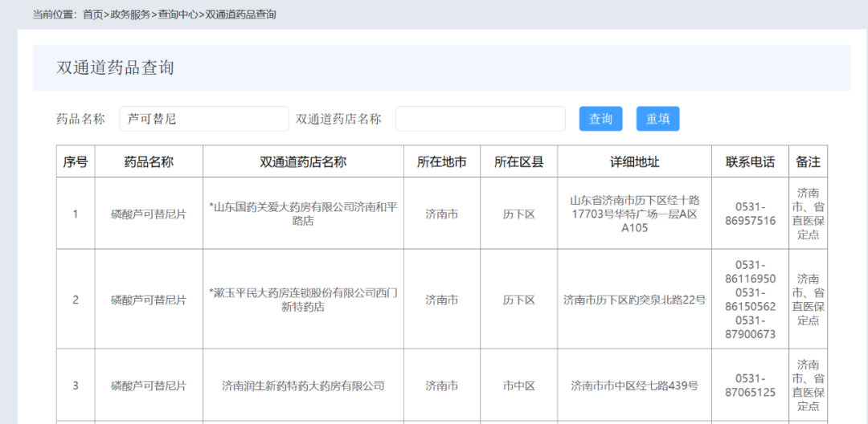868x424 pixels.
Task: Focus the 药品名称 input containing 芦可替尼
Action: pos(204,119)
